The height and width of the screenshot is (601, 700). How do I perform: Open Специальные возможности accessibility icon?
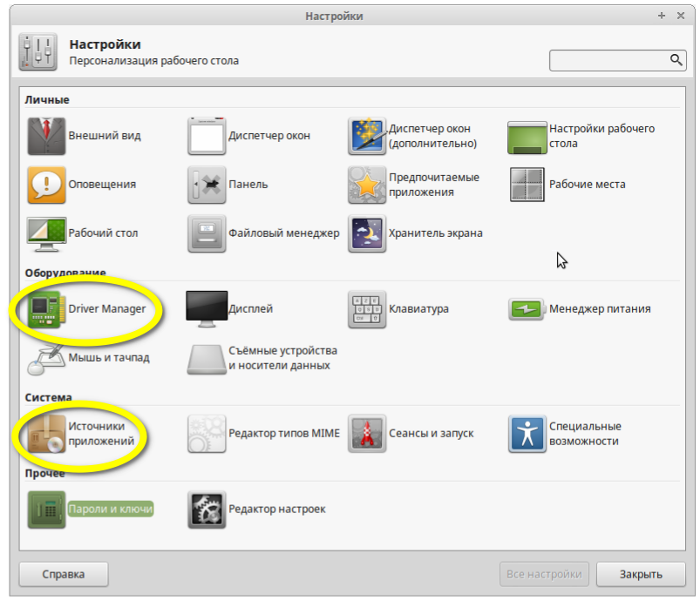(x=527, y=434)
